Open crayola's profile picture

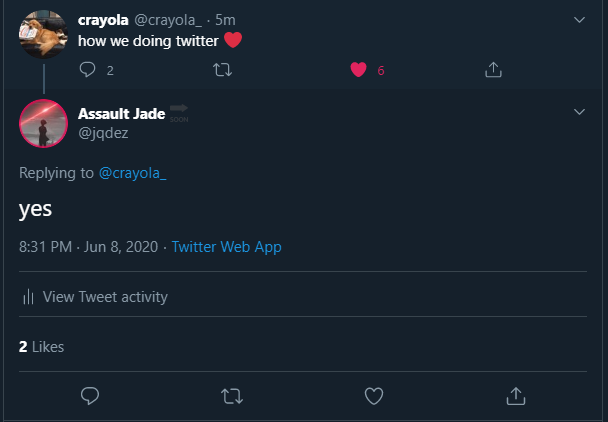click(43, 35)
